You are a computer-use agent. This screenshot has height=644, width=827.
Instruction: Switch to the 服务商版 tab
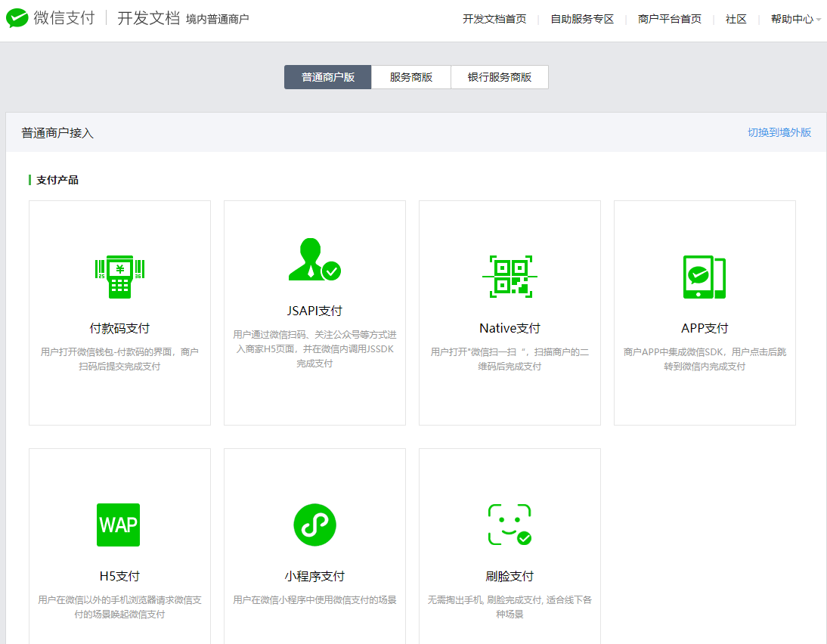[x=411, y=77]
